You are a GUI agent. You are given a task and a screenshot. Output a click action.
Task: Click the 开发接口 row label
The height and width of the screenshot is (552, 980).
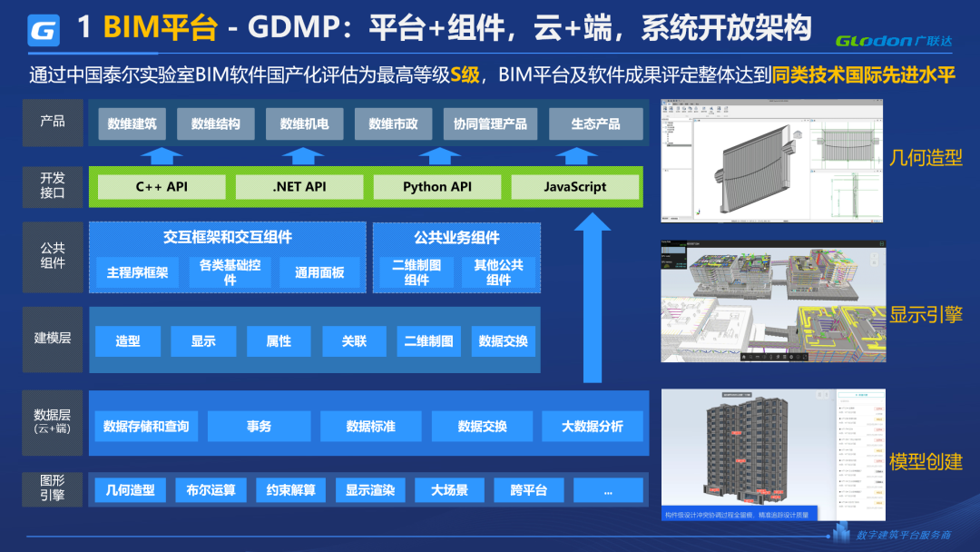click(53, 186)
